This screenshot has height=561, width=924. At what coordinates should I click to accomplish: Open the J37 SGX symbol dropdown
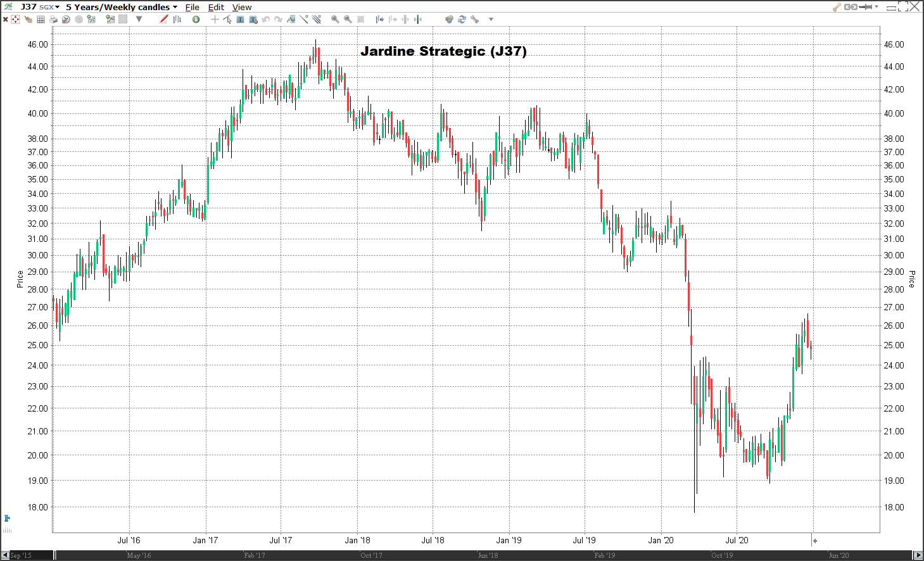tap(40, 7)
